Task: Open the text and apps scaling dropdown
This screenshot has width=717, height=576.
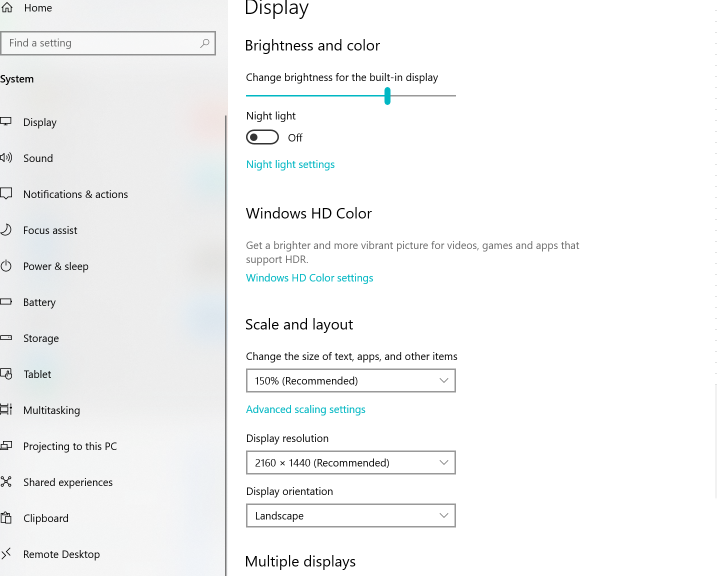Action: [x=350, y=381]
